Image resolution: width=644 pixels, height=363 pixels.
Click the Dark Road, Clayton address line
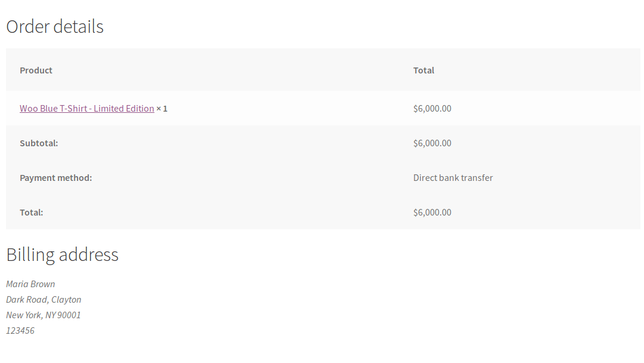click(44, 299)
